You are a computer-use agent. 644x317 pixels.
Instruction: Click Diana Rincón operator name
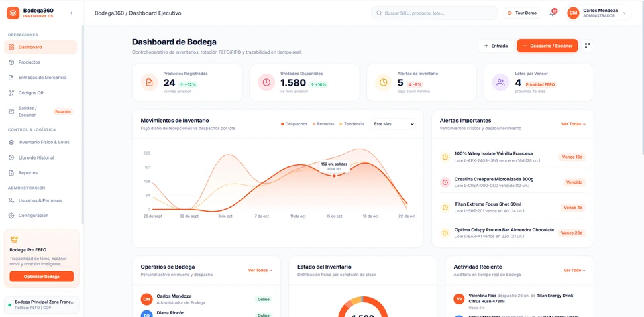click(170, 312)
